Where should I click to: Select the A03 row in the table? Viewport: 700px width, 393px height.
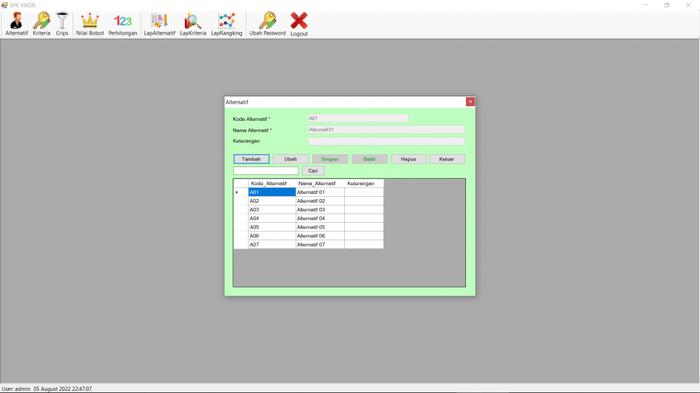[x=308, y=209]
